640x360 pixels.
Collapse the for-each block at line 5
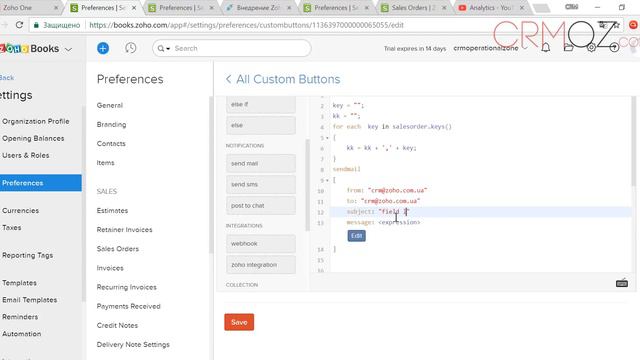tap(327, 138)
